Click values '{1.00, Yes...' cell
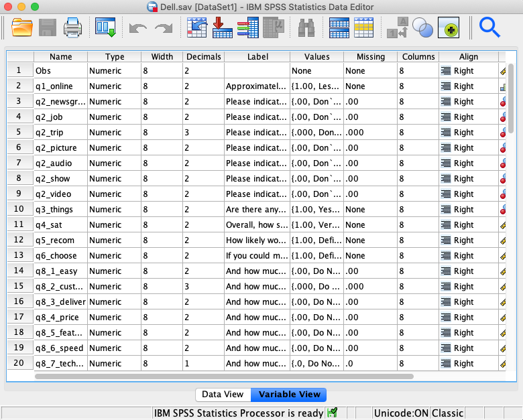Screen dimensions: 523x420 click(317, 210)
